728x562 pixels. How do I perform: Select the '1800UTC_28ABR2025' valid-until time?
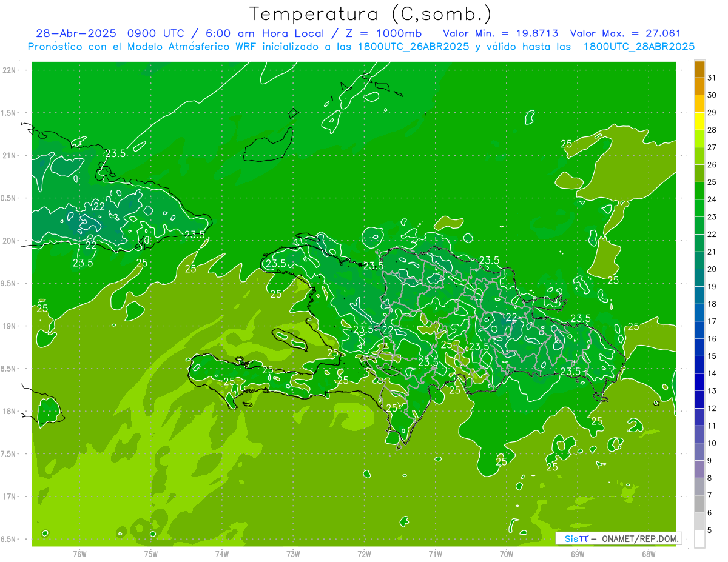pyautogui.click(x=639, y=47)
